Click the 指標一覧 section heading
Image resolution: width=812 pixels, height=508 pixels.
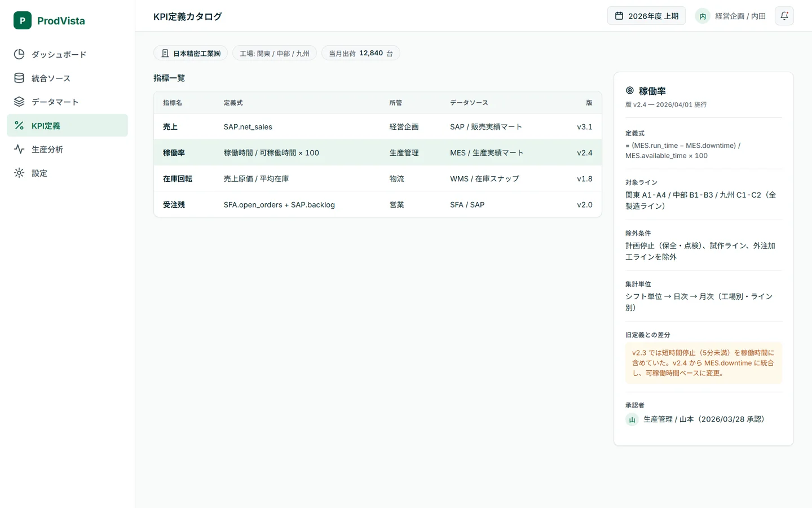pos(169,78)
